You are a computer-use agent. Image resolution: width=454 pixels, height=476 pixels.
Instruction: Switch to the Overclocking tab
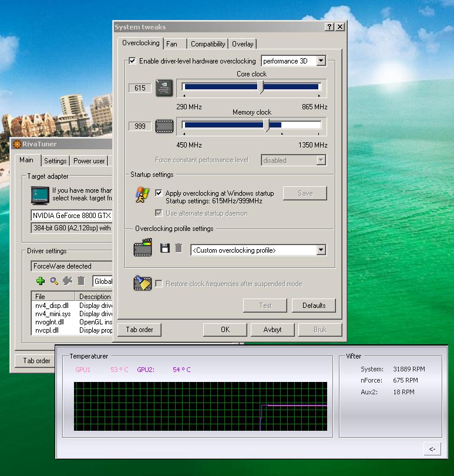(141, 43)
